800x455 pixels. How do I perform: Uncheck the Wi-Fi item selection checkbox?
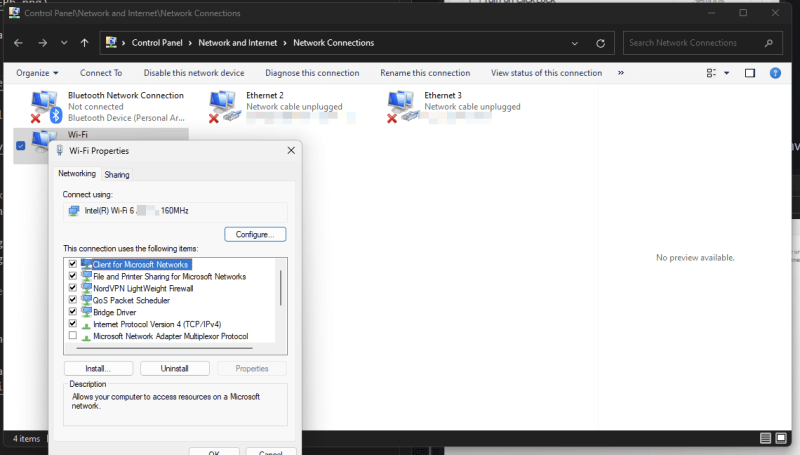(x=20, y=145)
